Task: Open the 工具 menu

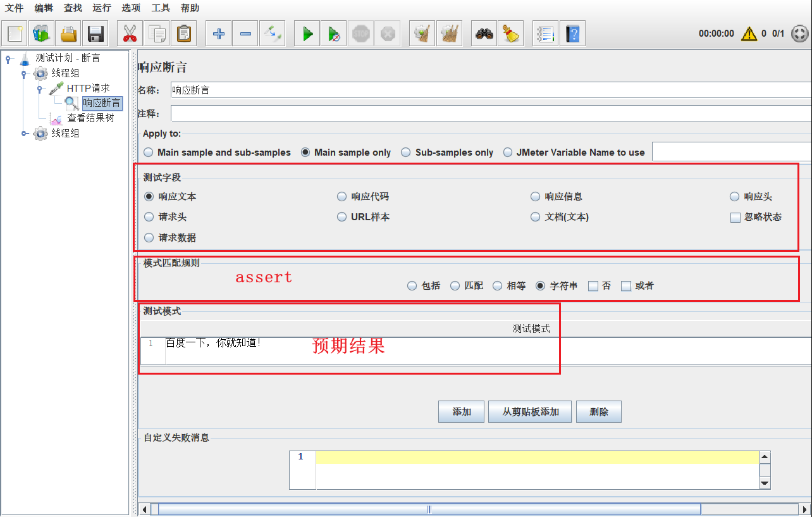Action: point(161,8)
